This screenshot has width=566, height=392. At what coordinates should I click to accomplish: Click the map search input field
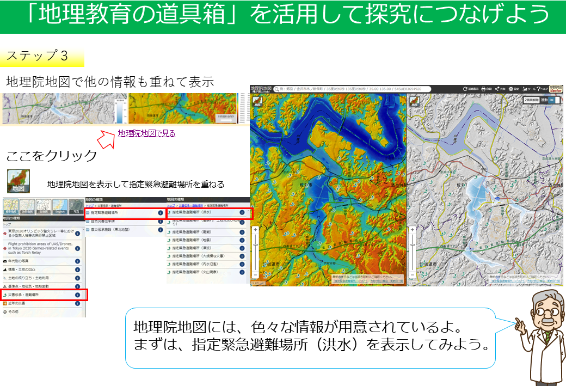[352, 89]
